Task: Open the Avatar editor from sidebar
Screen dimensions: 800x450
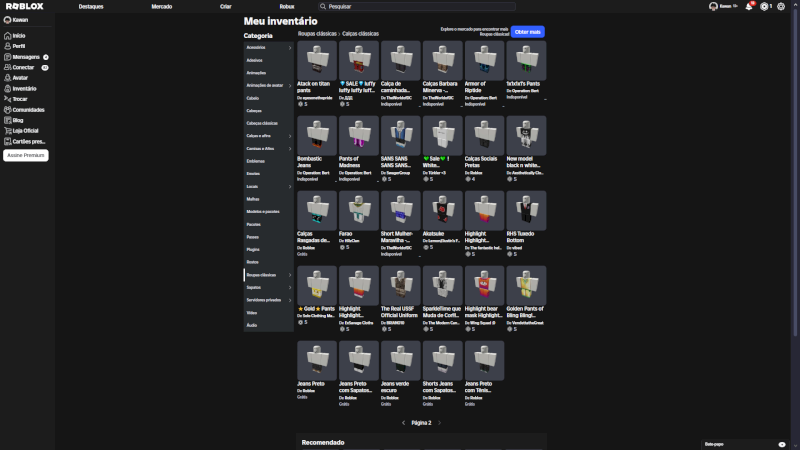Action: (x=16, y=78)
